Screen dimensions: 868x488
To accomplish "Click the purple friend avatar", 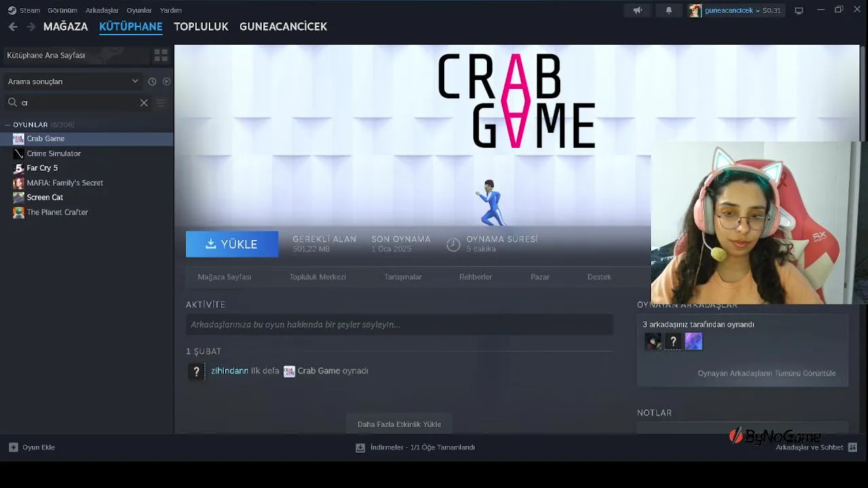I will tap(693, 342).
